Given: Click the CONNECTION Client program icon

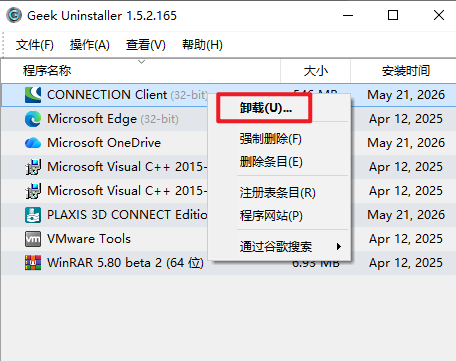Looking at the screenshot, I should point(33,95).
